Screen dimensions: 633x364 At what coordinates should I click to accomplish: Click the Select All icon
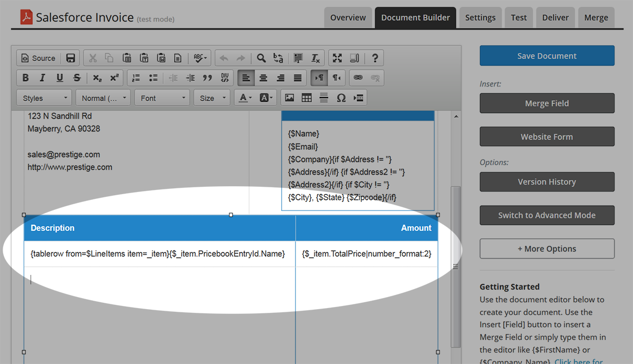[298, 58]
